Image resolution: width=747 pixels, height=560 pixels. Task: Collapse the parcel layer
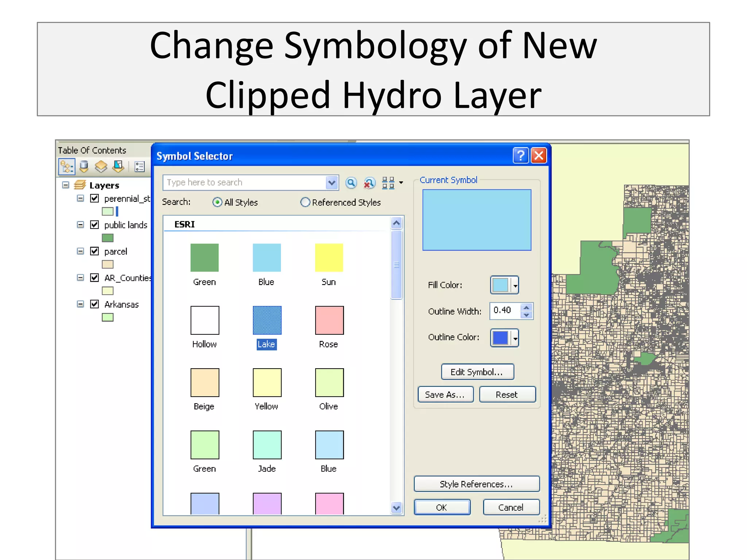pos(80,251)
